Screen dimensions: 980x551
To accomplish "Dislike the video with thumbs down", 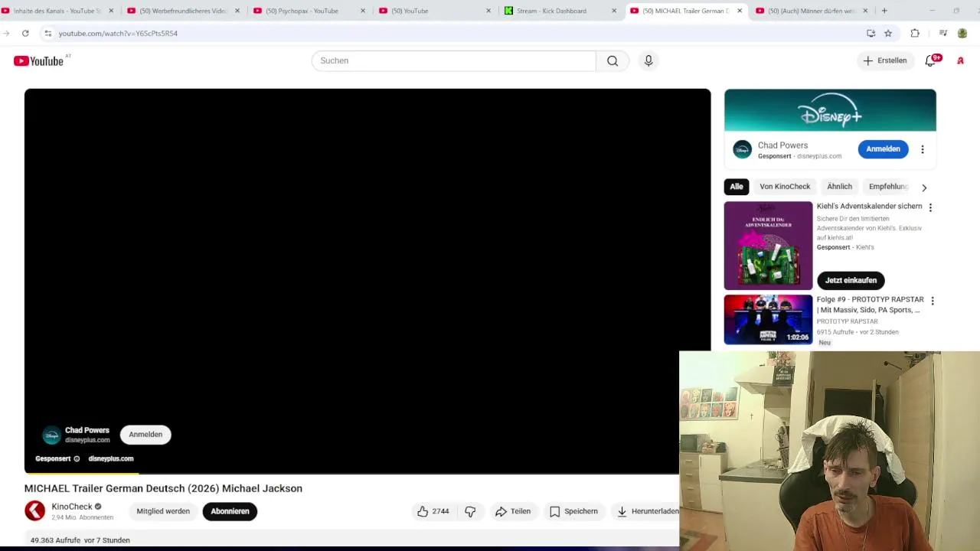I will click(x=470, y=511).
